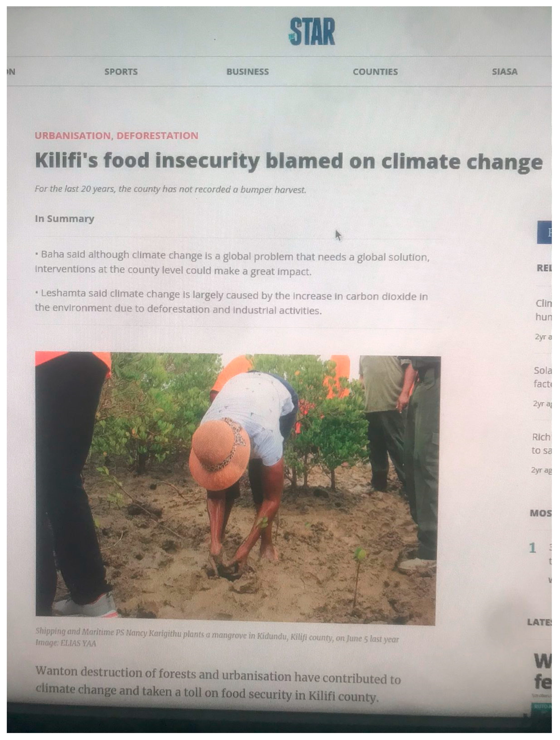Image resolution: width=560 pixels, height=740 pixels.
Task: Open the Business section
Action: click(x=248, y=72)
